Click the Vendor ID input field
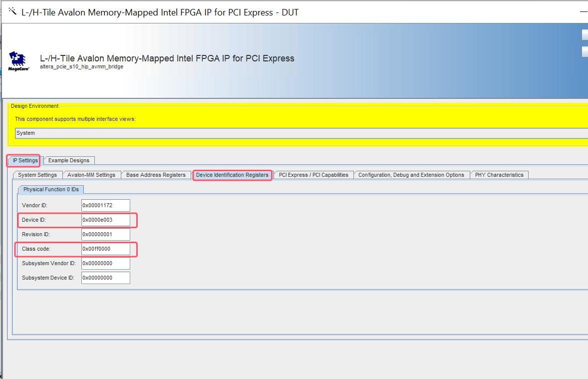Screen dimensions: 588x379 click(x=106, y=205)
